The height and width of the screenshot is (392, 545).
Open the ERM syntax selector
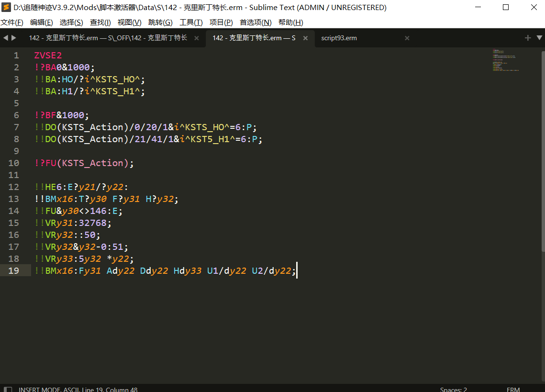pos(513,389)
